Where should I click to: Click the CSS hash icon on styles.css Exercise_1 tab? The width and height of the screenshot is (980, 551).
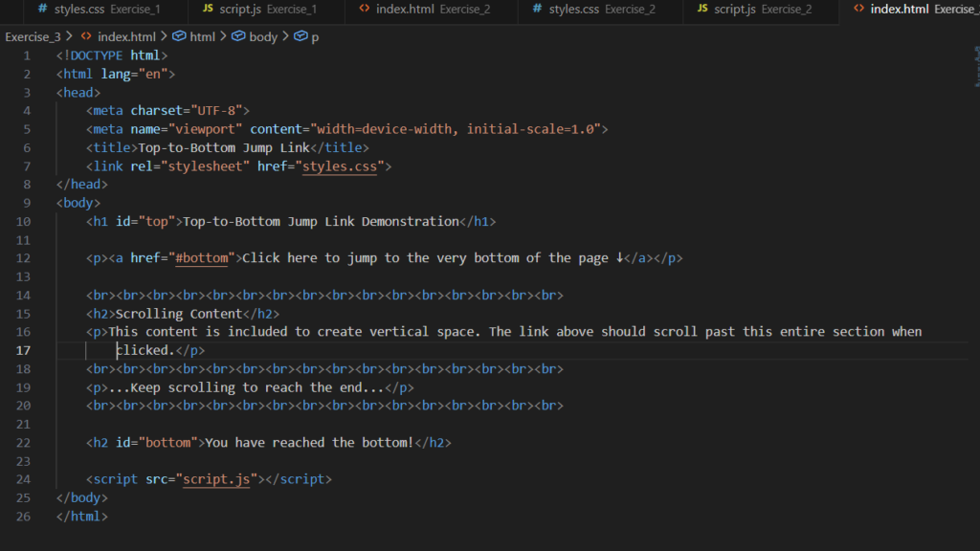[x=41, y=9]
